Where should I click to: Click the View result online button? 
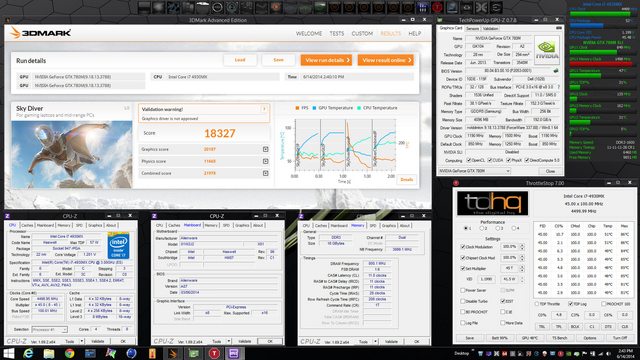coord(386,60)
